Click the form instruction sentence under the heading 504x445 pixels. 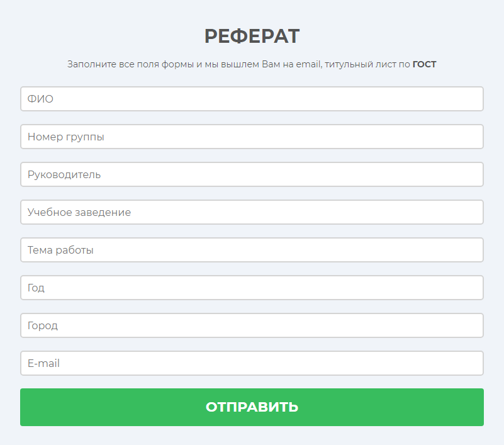tap(239, 64)
